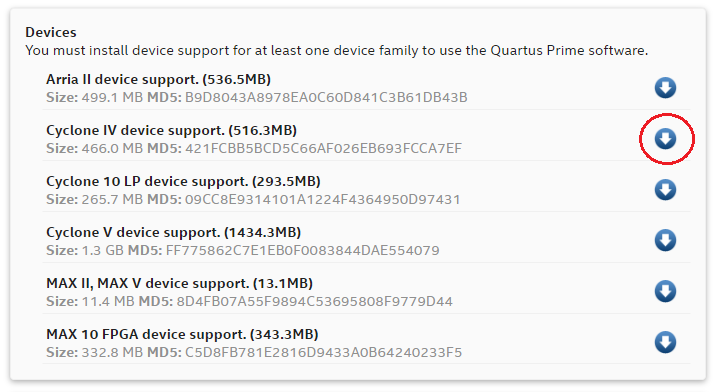Viewport: 719px width, 392px height.
Task: Click the Cyclone 10 LP device support title
Action: (183, 181)
